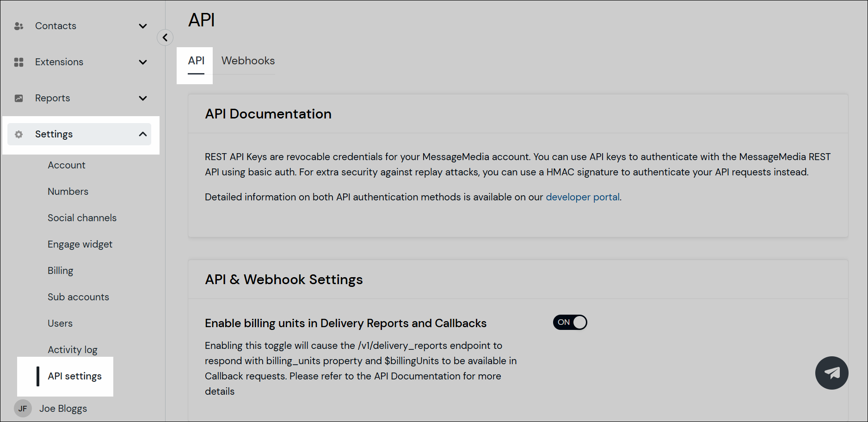
Task: Open Sub accounts page
Action: pyautogui.click(x=78, y=297)
